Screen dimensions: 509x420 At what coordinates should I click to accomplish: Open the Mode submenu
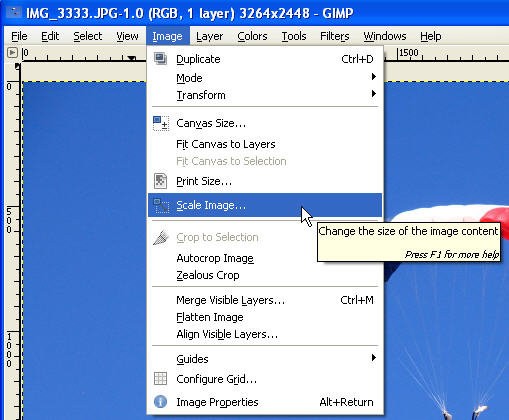(265, 78)
